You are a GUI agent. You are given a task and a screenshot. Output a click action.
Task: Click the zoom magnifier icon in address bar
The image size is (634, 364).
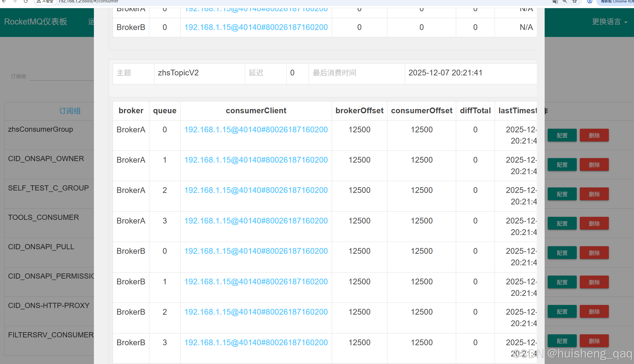click(565, 2)
